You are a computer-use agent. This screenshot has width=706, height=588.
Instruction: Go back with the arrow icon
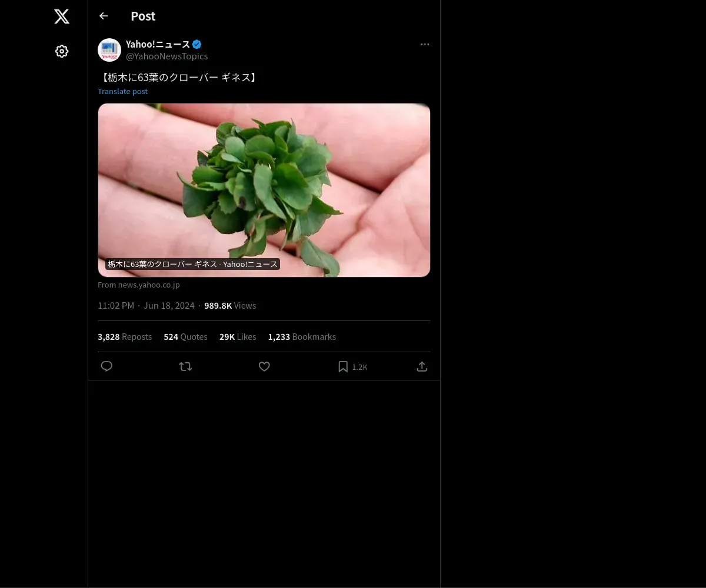click(104, 16)
